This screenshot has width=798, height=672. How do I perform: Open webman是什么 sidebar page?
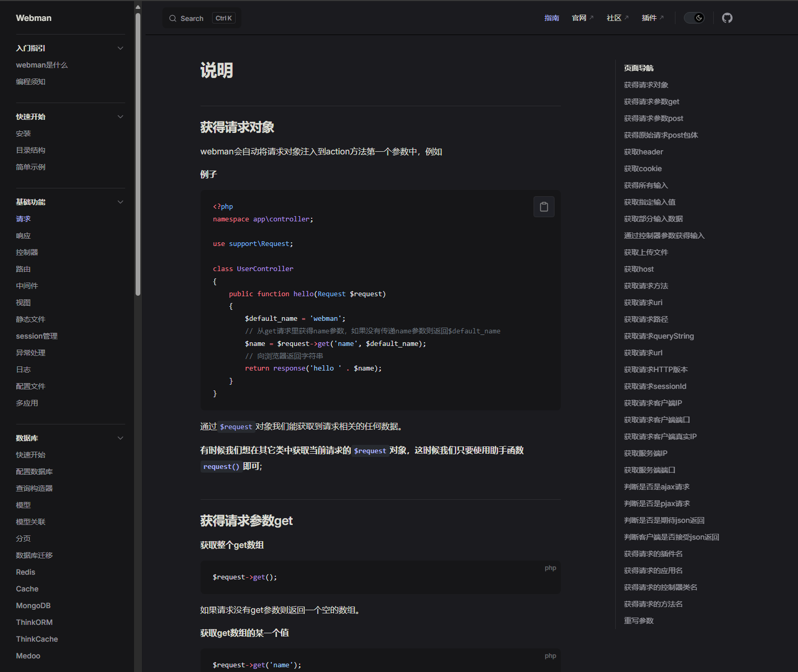42,65
